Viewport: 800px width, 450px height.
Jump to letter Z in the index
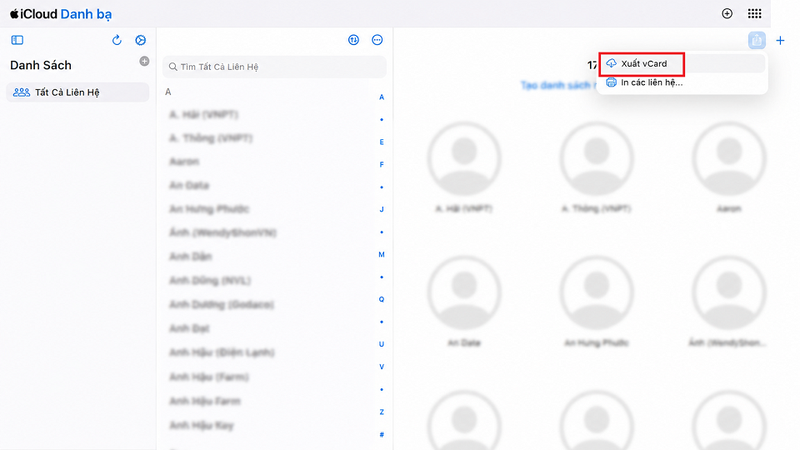point(381,412)
